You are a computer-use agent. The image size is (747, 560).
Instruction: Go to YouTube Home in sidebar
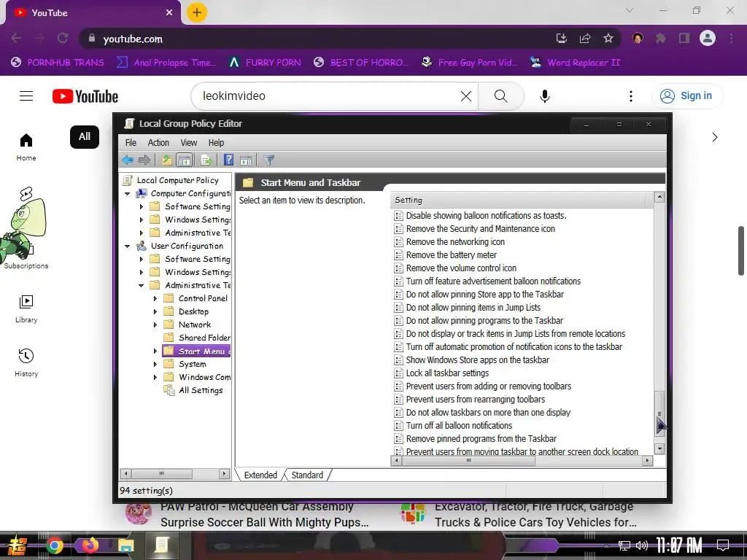click(x=26, y=147)
